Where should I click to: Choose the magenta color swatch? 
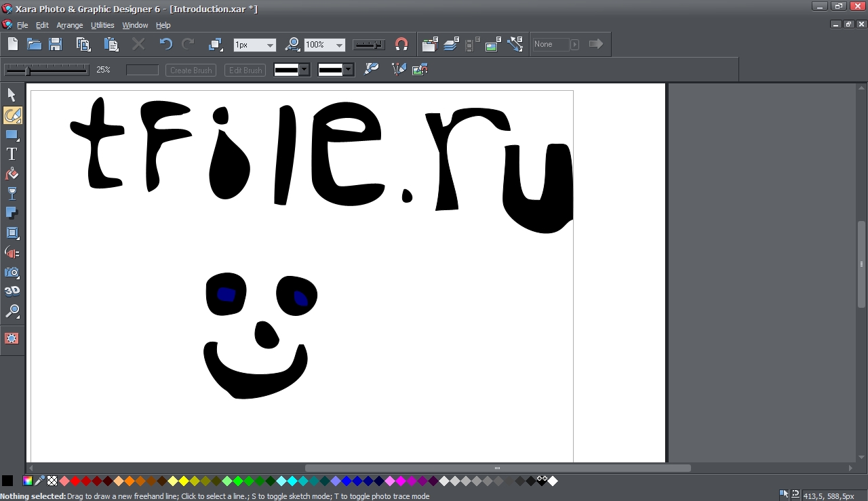pos(401,481)
